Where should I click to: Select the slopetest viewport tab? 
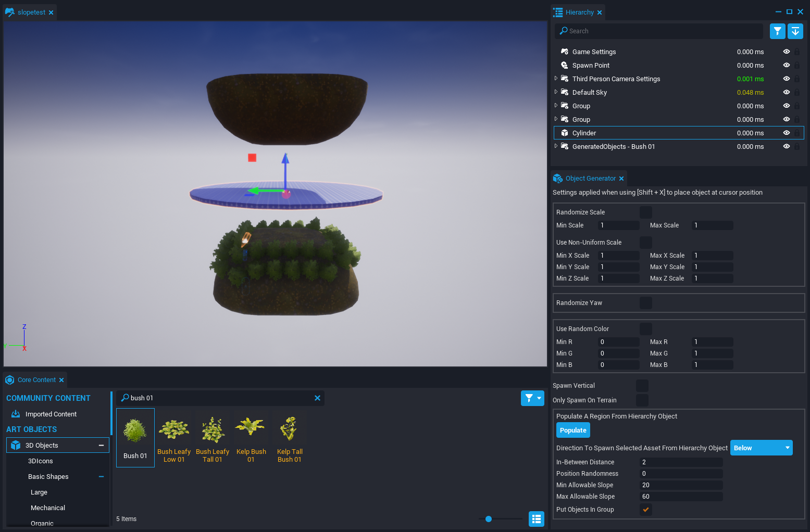[x=31, y=12]
